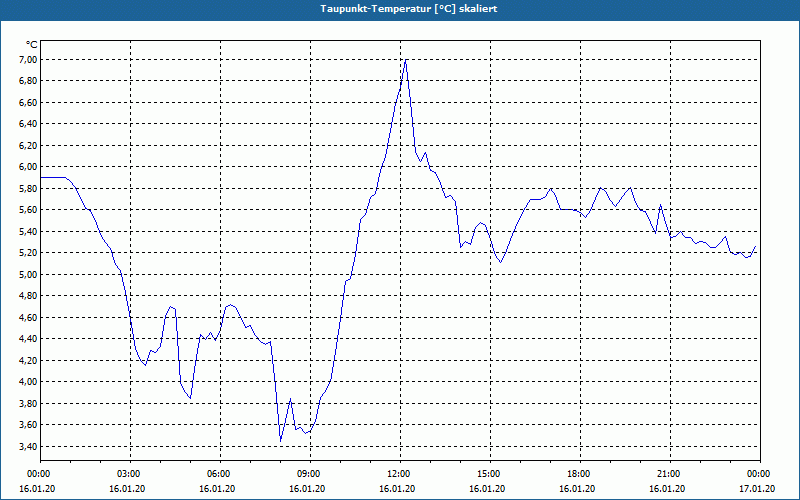Click the 17.01.20 date label
Image resolution: width=800 pixels, height=500 pixels.
click(757, 489)
